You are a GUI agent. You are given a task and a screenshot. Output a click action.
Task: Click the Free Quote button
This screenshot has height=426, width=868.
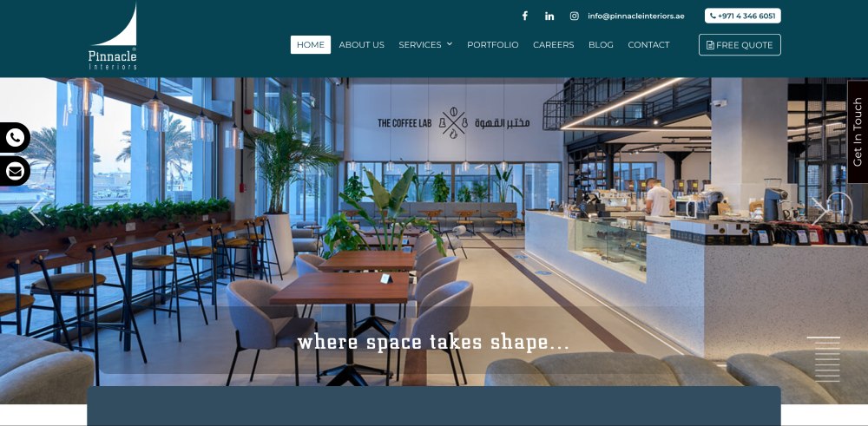point(740,45)
